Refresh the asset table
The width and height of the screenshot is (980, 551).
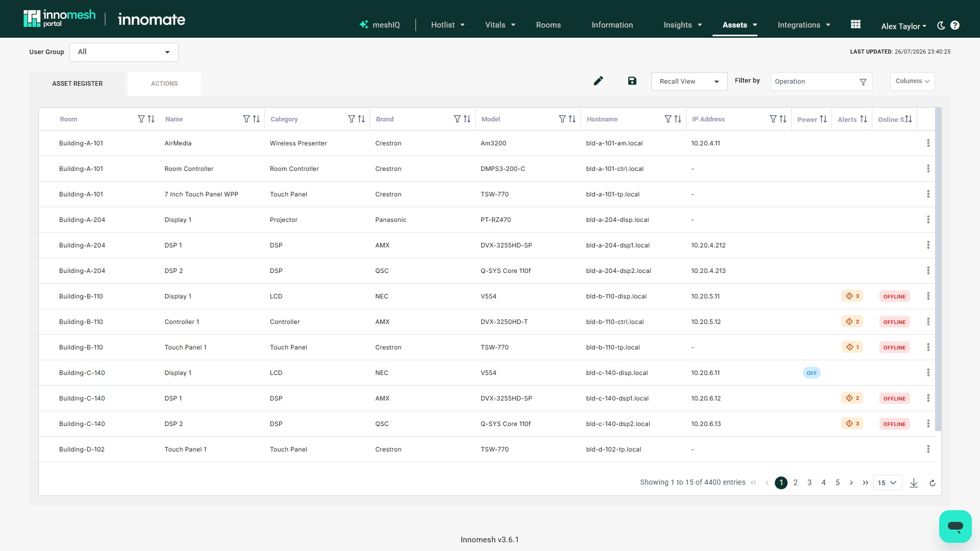pos(933,483)
